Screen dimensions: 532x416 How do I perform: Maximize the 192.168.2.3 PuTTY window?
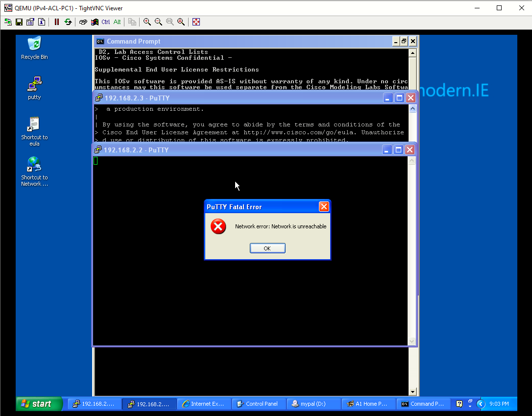400,98
